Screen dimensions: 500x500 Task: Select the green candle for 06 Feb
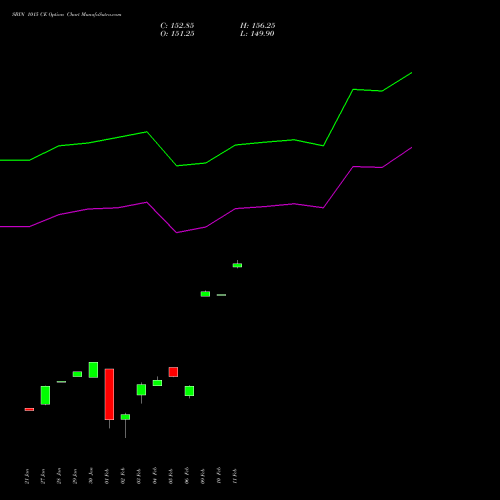click(189, 391)
